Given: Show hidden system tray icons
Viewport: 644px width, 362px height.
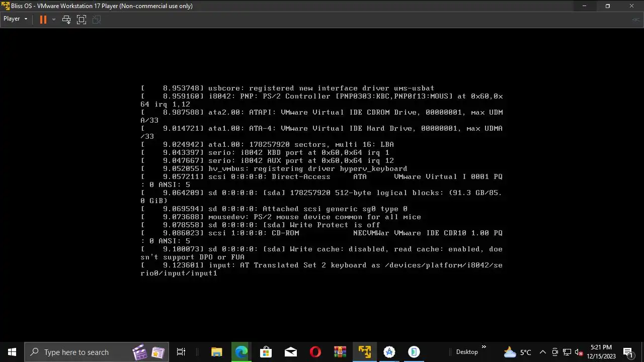Looking at the screenshot, I should tap(542, 352).
